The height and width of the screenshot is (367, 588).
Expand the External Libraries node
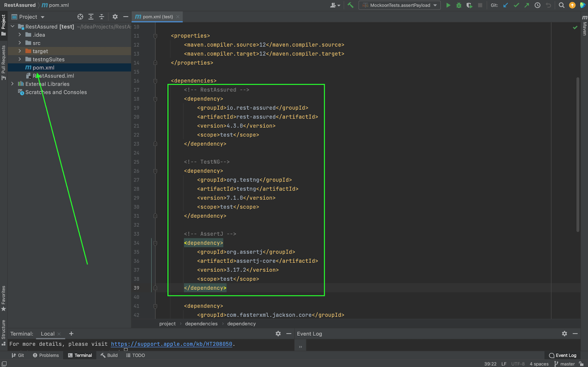pyautogui.click(x=12, y=84)
